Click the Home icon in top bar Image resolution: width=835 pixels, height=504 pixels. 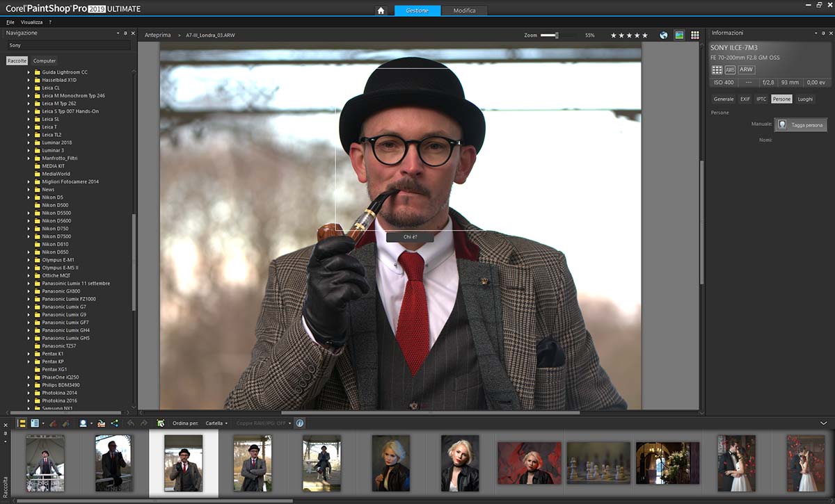pyautogui.click(x=381, y=10)
